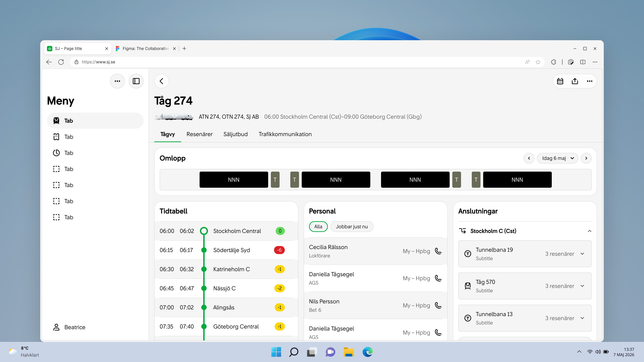Open new browser tab
Image resolution: width=644 pixels, height=362 pixels.
(x=184, y=48)
